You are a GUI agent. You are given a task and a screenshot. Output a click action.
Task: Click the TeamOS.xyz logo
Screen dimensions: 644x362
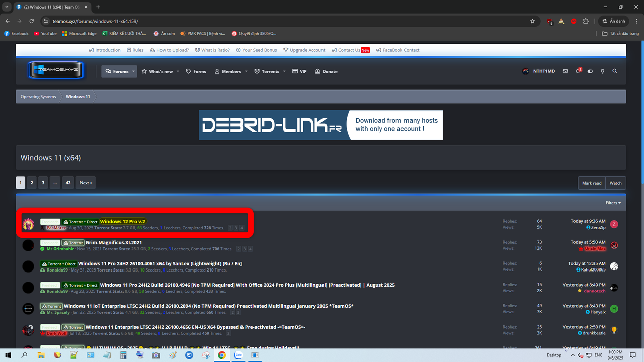point(56,71)
